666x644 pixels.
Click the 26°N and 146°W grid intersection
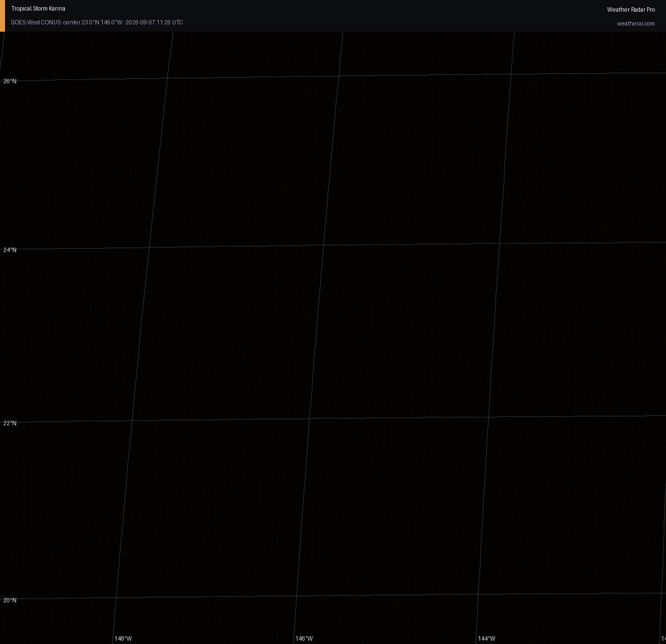pos(339,76)
